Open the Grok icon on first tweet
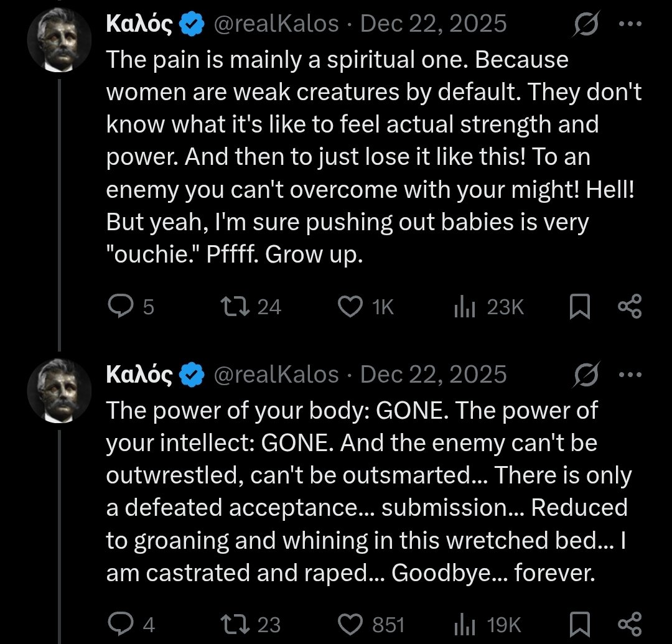 pyautogui.click(x=586, y=24)
